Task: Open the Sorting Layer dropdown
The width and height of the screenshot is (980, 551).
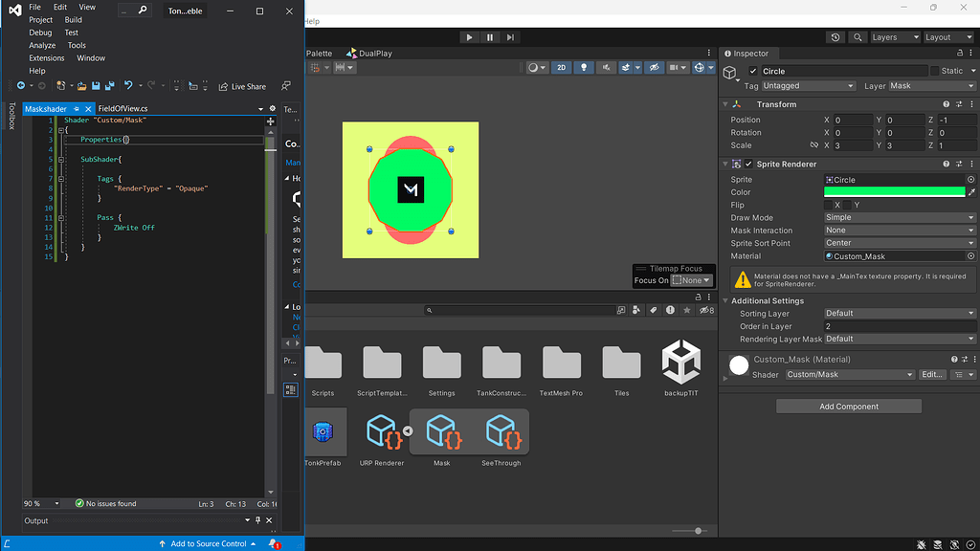Action: tap(899, 314)
